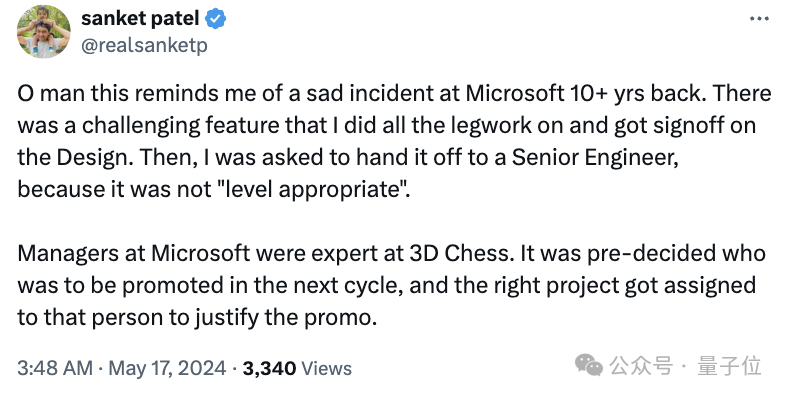The width and height of the screenshot is (786, 396).
Task: Click the paragraph starting "O man this reminds"
Action: (x=395, y=141)
